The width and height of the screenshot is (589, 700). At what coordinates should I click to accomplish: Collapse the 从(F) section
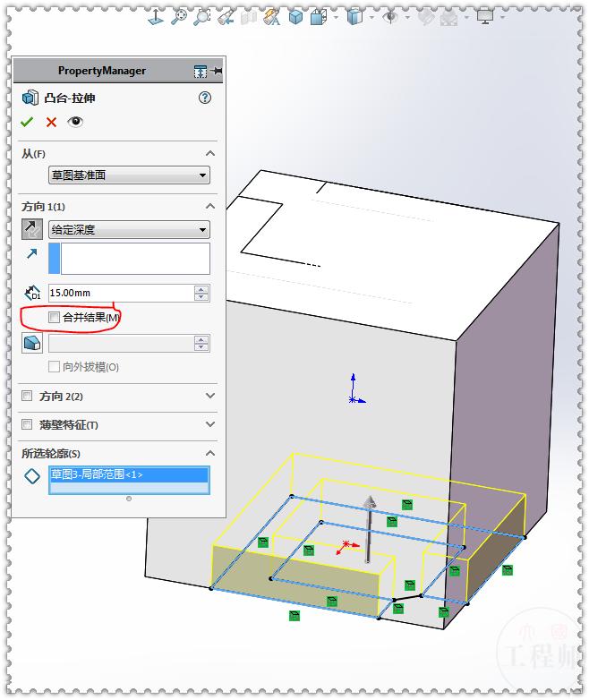210,154
